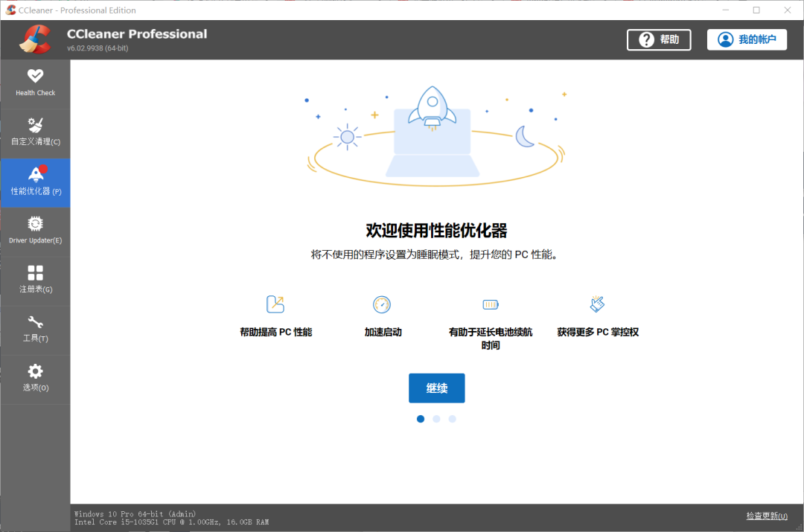Click the CCleaner title bar app icon

pyautogui.click(x=10, y=10)
